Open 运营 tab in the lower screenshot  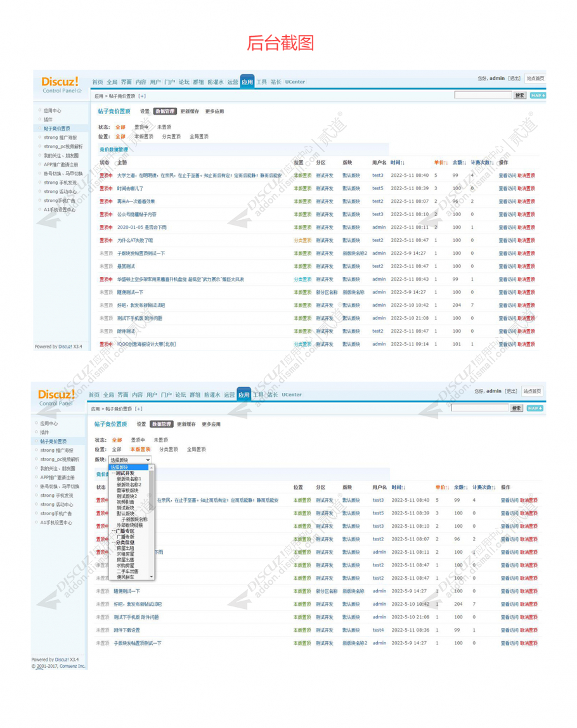click(229, 395)
